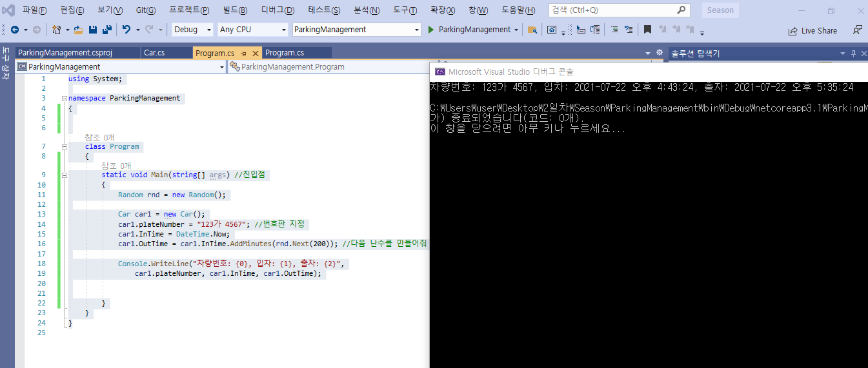868x368 pixels.
Task: Save the current file icon
Action: (93, 30)
